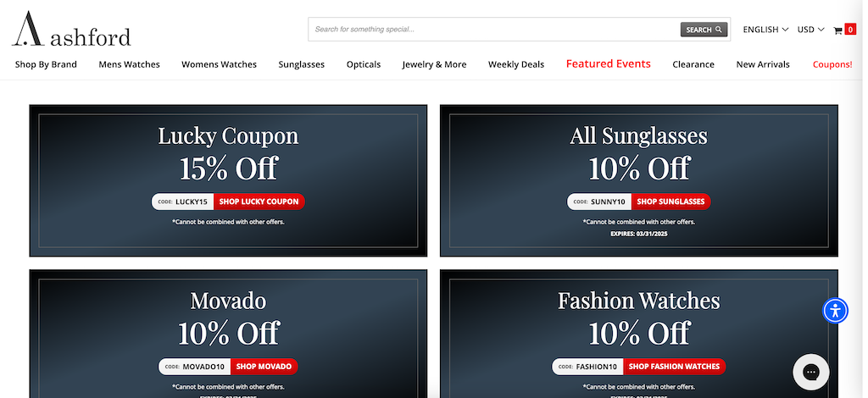
Task: Click the SHOP FASHION WATCHES button
Action: (x=674, y=367)
